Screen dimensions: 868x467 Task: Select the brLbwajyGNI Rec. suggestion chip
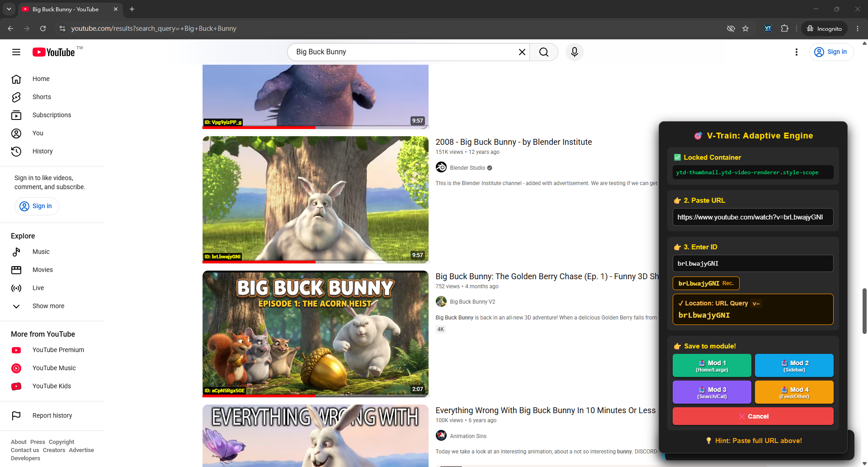coord(706,283)
